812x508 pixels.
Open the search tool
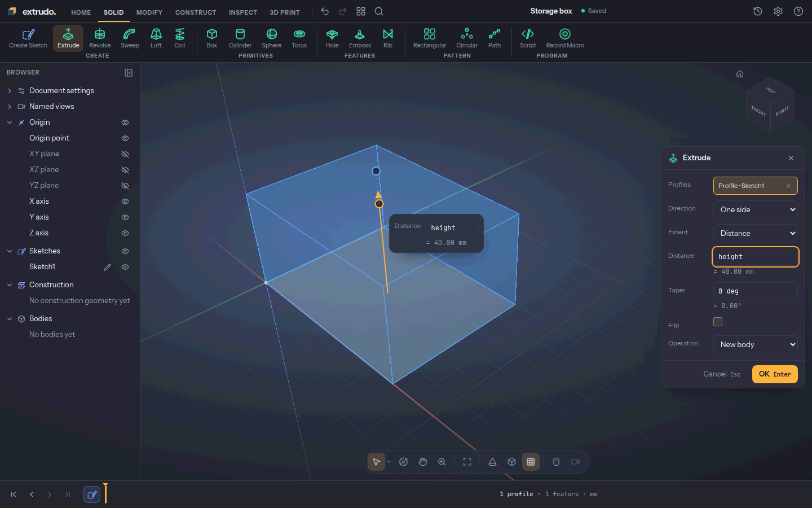(x=379, y=11)
